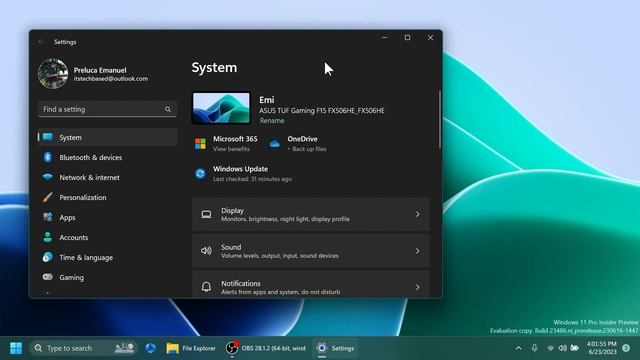The width and height of the screenshot is (640, 360).
Task: Expand Display using its chevron arrow
Action: (418, 214)
